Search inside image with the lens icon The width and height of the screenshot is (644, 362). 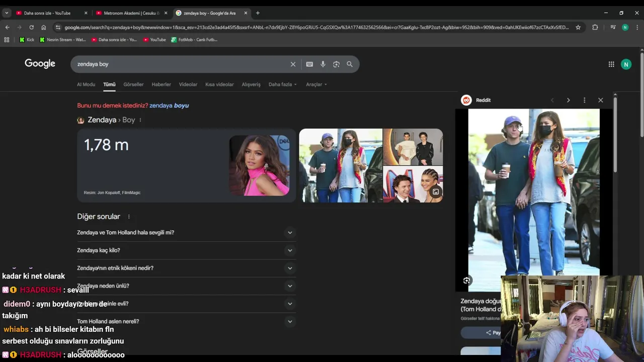point(466,281)
